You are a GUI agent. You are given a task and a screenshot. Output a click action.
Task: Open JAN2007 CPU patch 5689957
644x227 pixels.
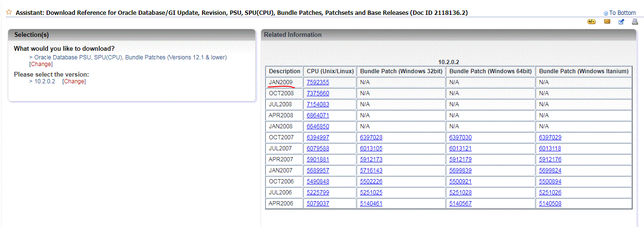318,170
